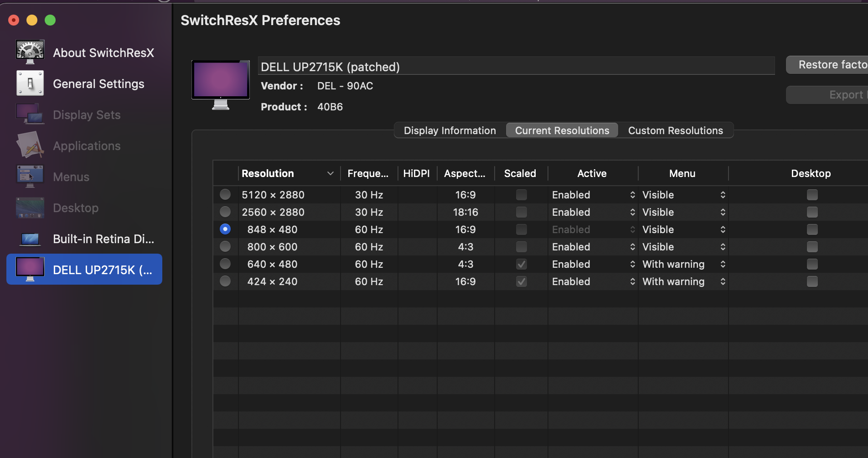The height and width of the screenshot is (458, 868).
Task: Open Active dropdown for 800 × 600
Action: [x=593, y=247]
